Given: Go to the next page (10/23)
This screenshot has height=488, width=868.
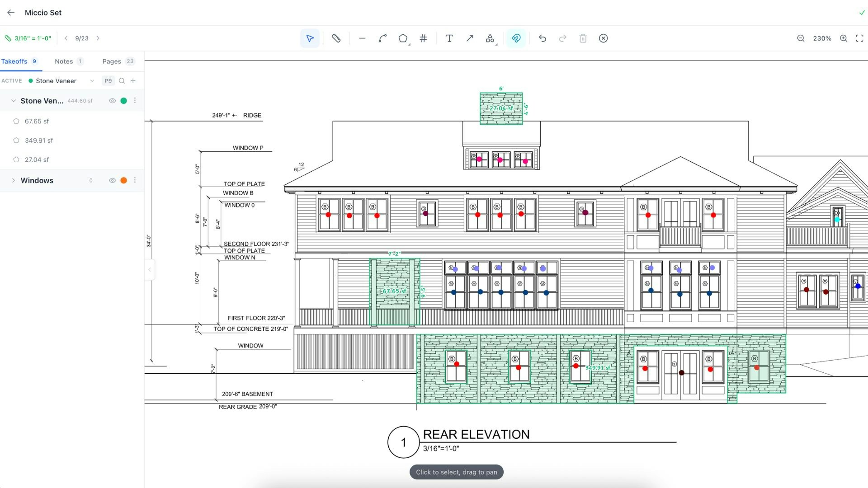Looking at the screenshot, I should 99,38.
